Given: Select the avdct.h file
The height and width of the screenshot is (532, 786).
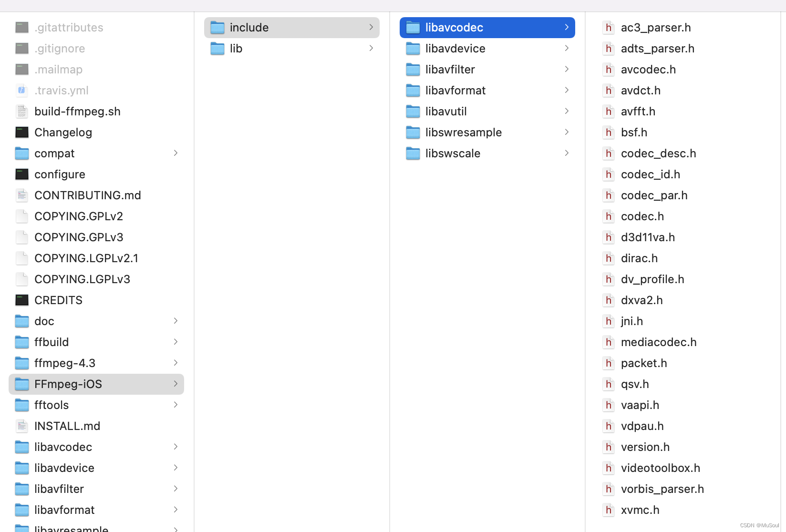Looking at the screenshot, I should 683,91.
